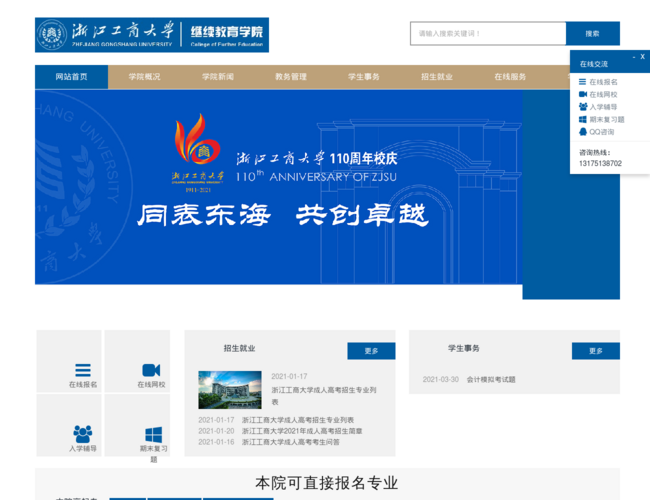The height and width of the screenshot is (500, 650).
Task: Click camera icon beside 在线网校 in chat panel
Action: tap(583, 95)
